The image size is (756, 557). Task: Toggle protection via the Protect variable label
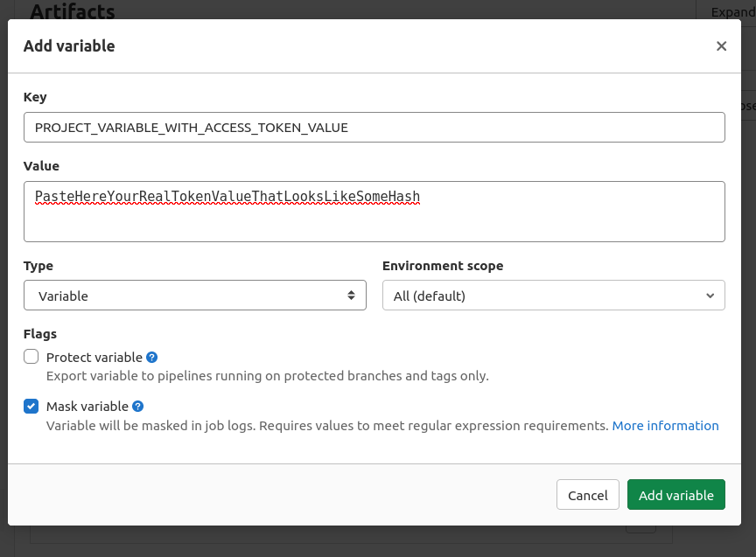[x=94, y=357]
